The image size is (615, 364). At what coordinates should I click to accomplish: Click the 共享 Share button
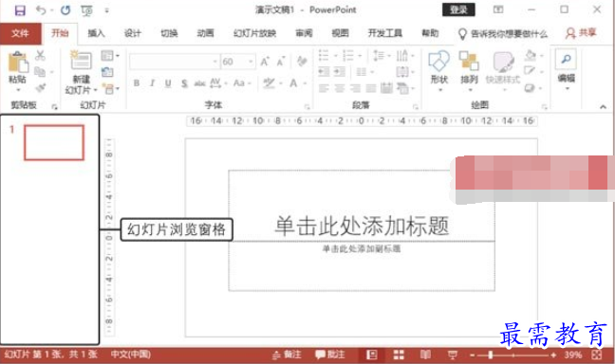(x=581, y=33)
